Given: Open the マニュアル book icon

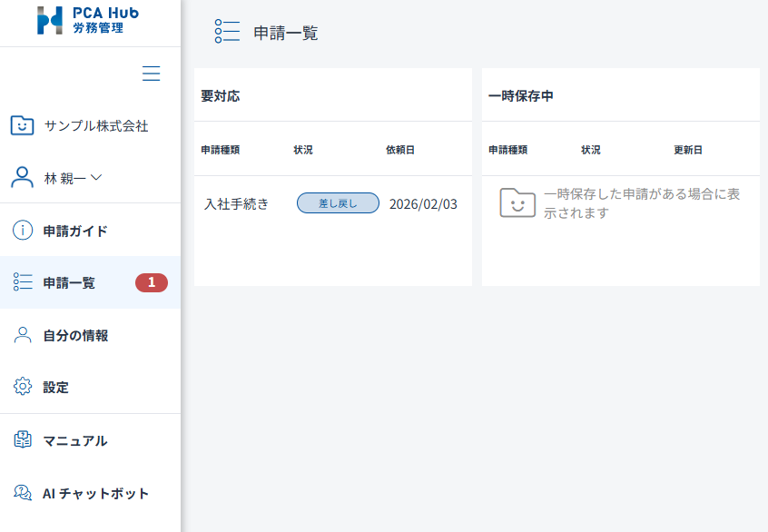Looking at the screenshot, I should (23, 440).
